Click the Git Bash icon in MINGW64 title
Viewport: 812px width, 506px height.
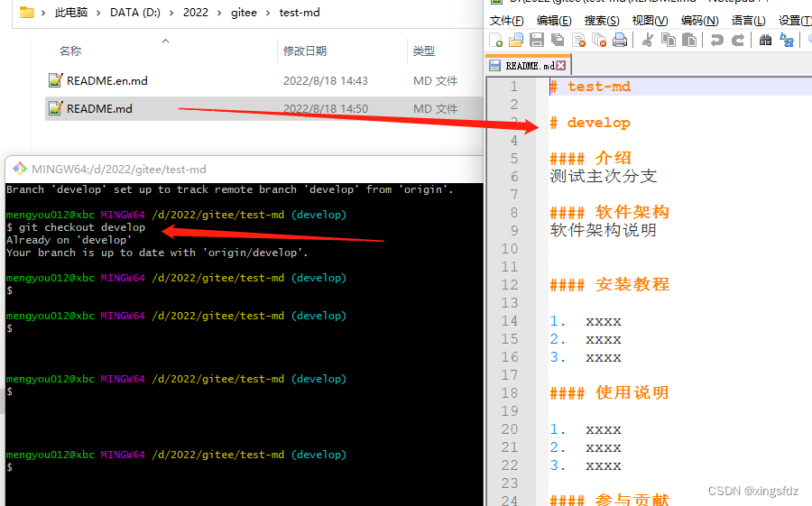(20, 169)
